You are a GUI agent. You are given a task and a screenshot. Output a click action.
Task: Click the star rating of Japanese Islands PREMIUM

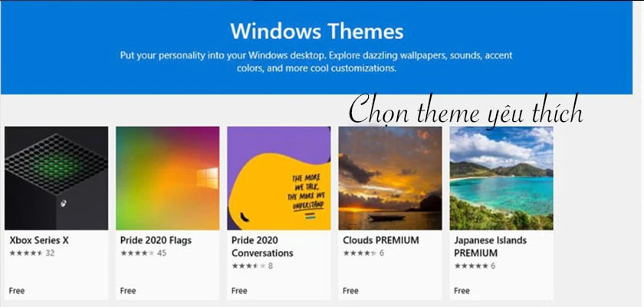click(x=471, y=266)
